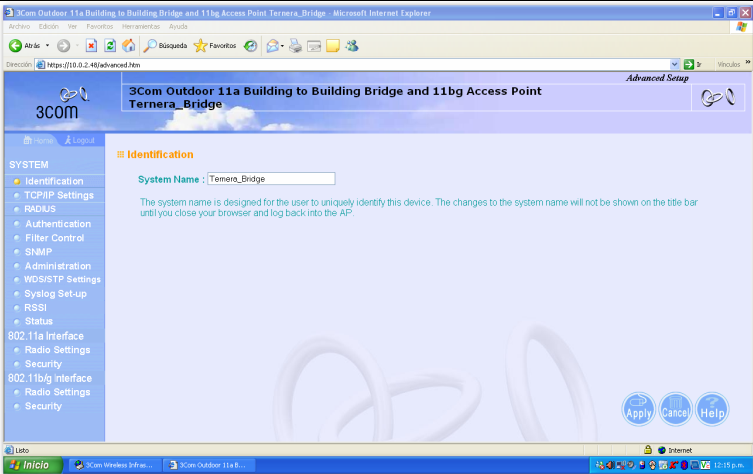Click the Atrás back button

click(24, 46)
